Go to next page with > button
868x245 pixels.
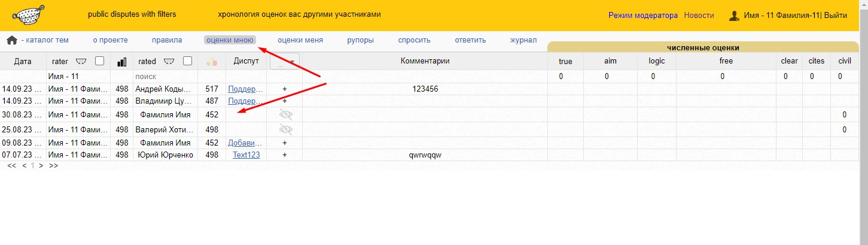click(x=41, y=165)
